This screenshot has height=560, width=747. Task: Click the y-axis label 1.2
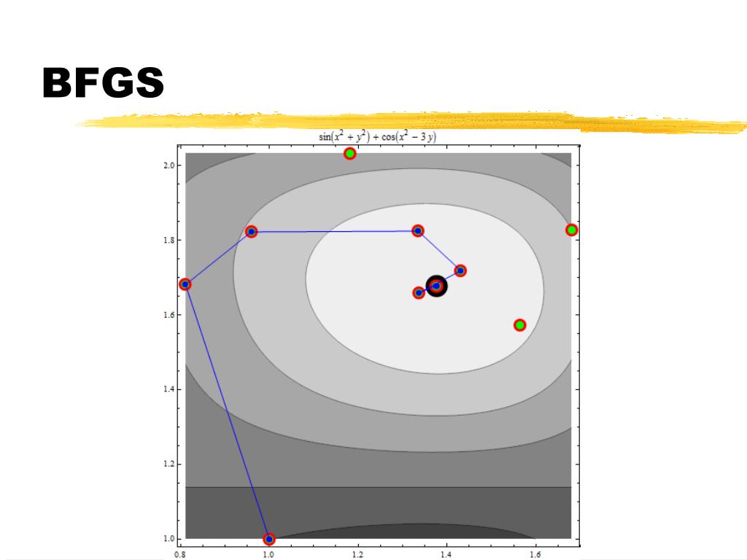[x=169, y=464]
